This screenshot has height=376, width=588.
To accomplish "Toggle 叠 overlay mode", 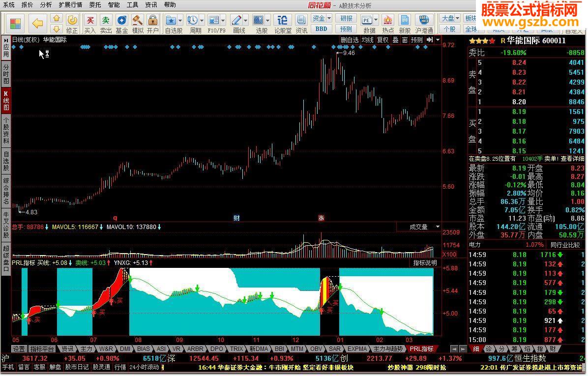I will click(396, 40).
